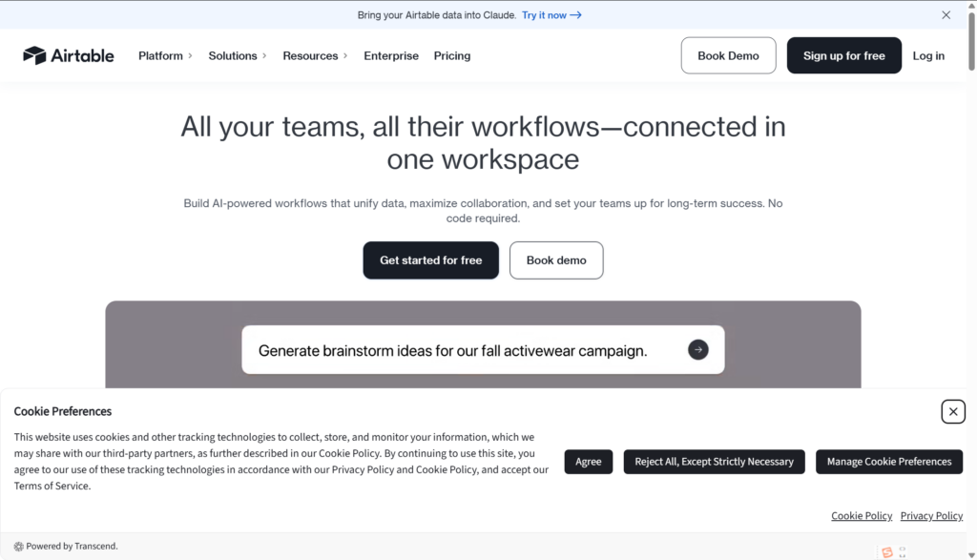977x560 pixels.
Task: Agree to the cookie policy
Action: [x=588, y=462]
